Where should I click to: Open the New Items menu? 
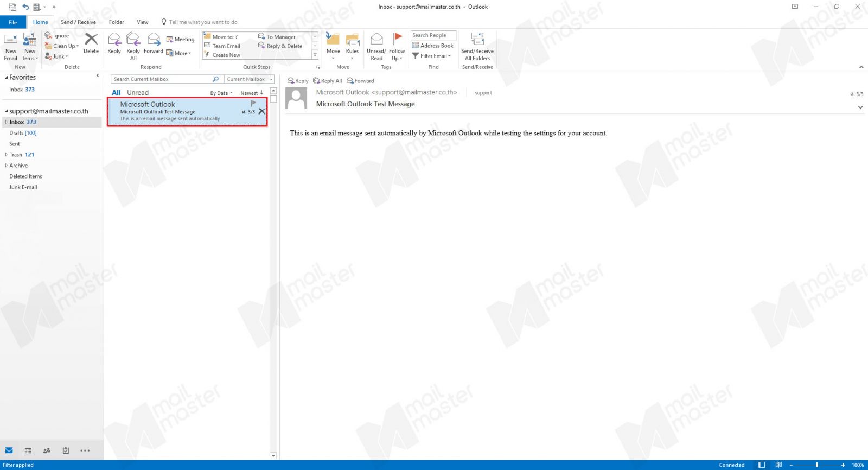click(x=30, y=47)
